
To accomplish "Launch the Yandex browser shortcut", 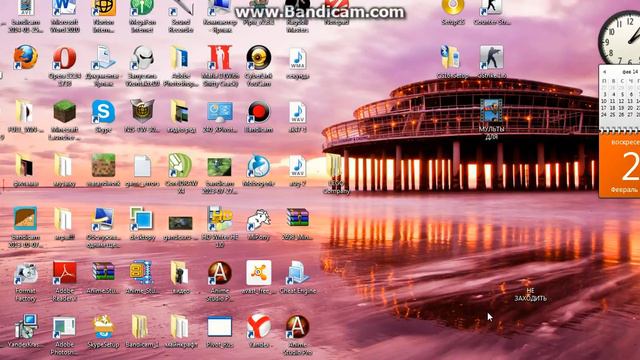I will [258, 327].
